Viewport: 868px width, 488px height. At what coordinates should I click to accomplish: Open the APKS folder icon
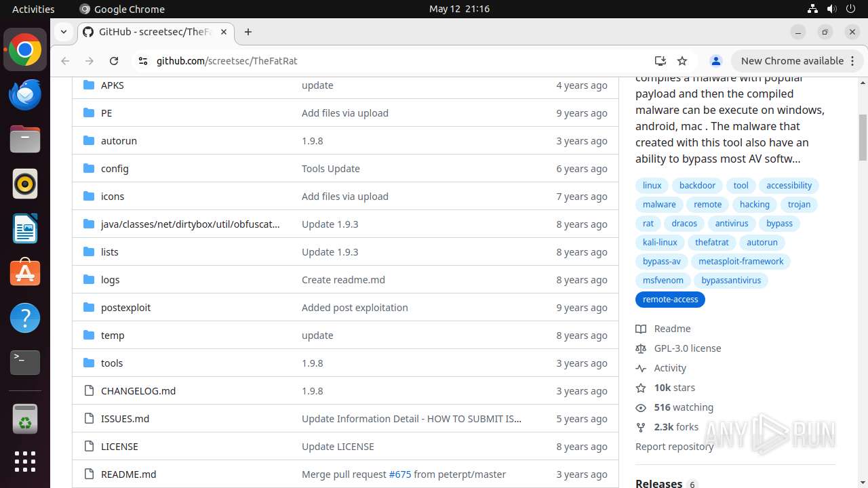(88, 85)
